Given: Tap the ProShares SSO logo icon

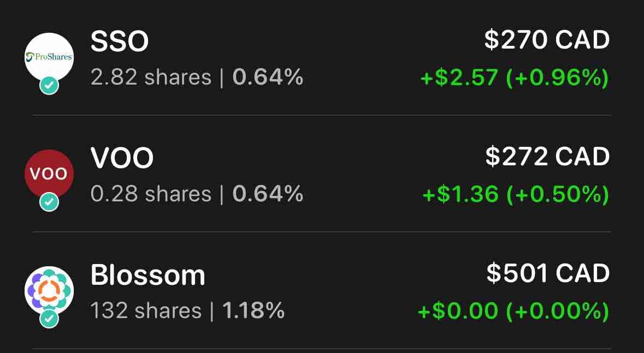Looking at the screenshot, I should pos(49,57).
